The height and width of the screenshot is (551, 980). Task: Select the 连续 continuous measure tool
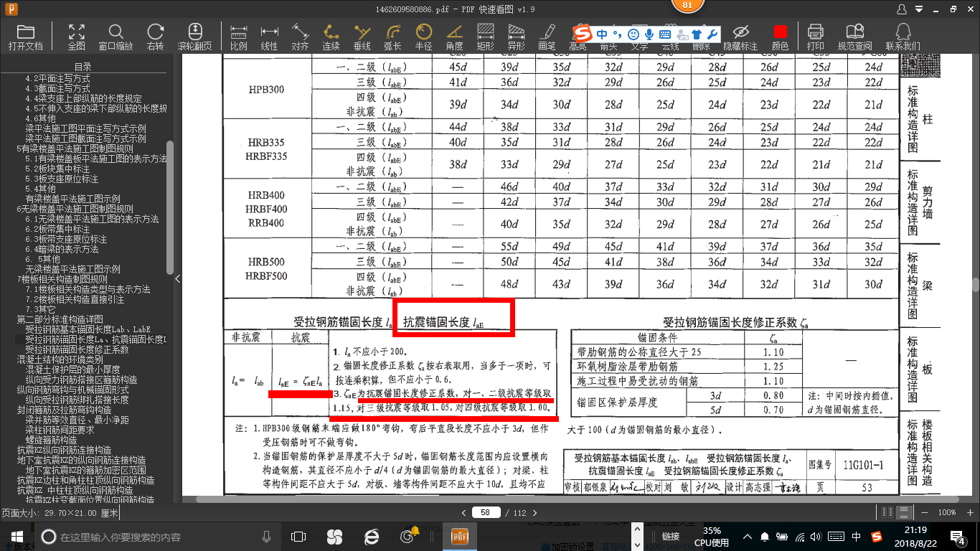pos(331,37)
